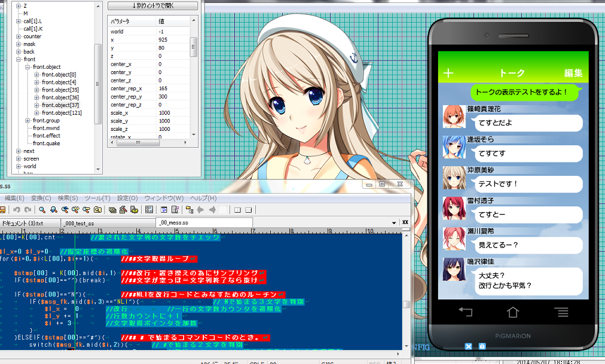605x364 pixels.
Task: Open the tab list dropdown arrow in the editor
Action: click(395, 222)
